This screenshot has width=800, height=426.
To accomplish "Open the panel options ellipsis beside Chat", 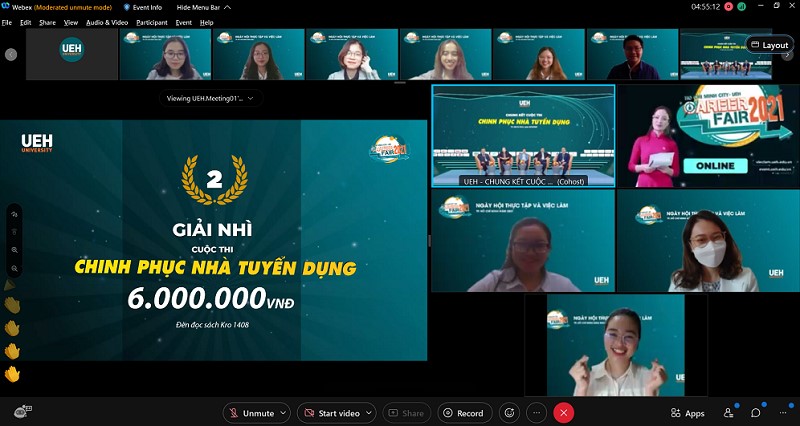I will tap(784, 413).
